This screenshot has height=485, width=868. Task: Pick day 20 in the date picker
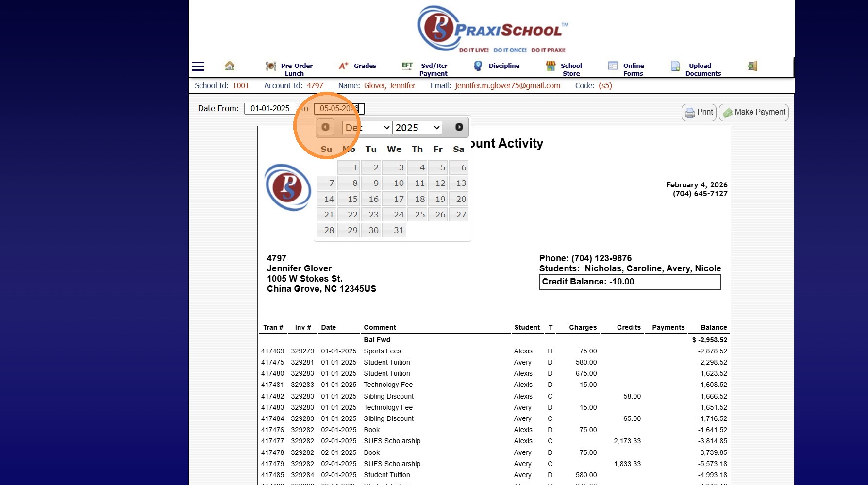pos(459,199)
